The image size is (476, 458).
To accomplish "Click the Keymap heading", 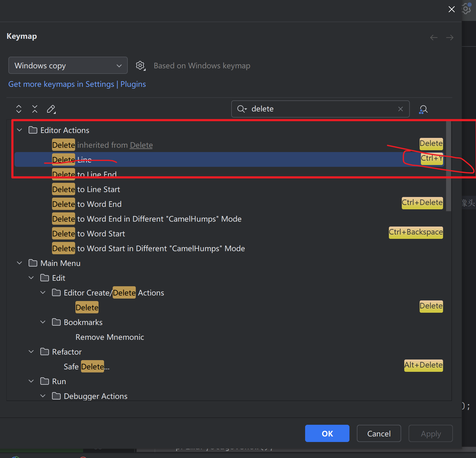I will coord(22,36).
